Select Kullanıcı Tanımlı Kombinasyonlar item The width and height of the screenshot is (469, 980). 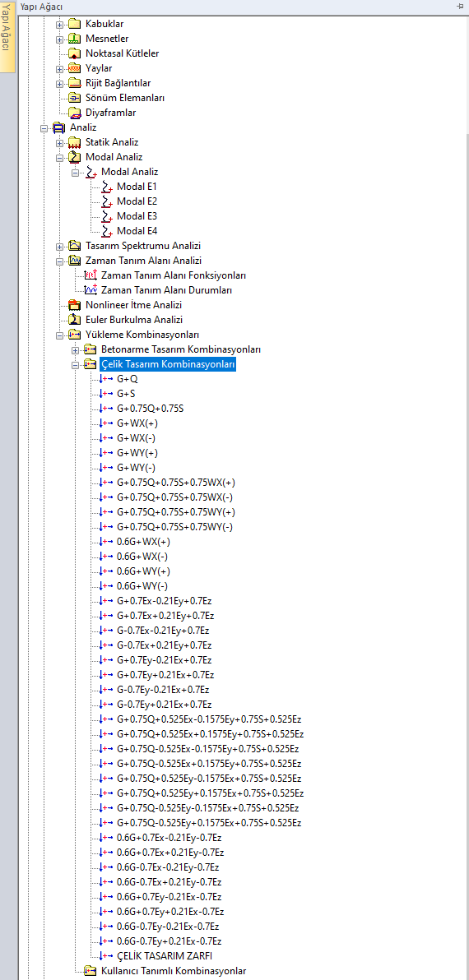point(174,971)
